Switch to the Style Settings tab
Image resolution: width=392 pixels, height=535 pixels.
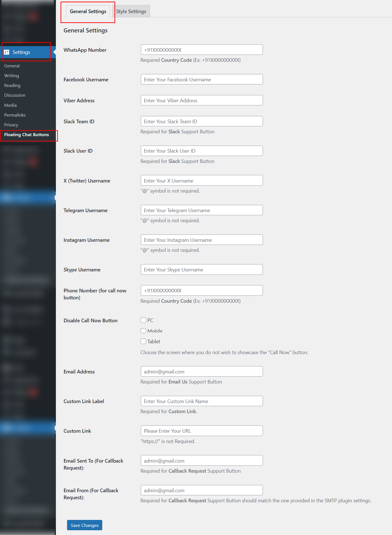coord(131,11)
